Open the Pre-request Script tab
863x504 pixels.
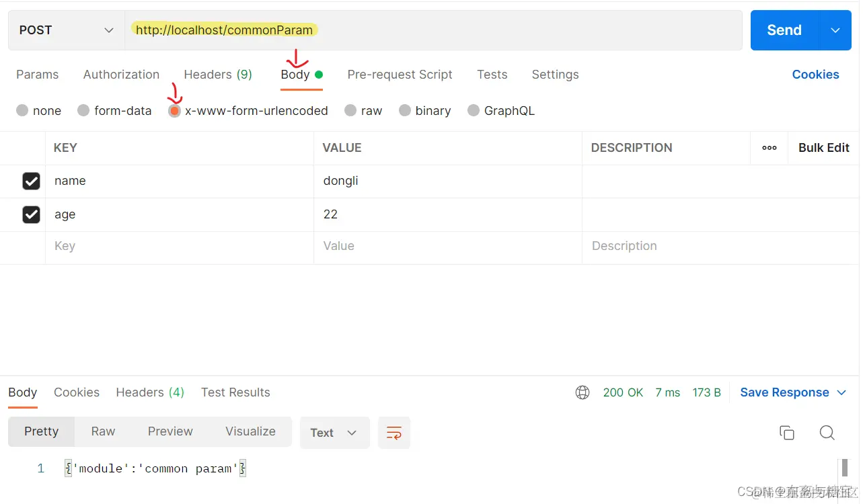[400, 75]
